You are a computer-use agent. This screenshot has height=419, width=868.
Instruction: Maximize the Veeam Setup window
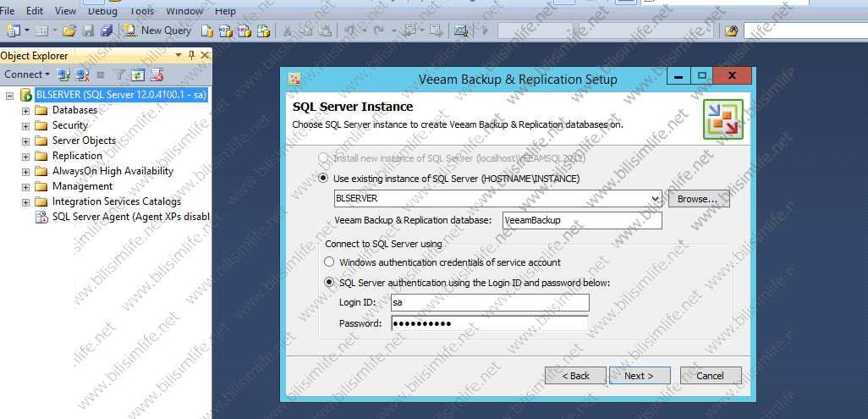pos(701,75)
